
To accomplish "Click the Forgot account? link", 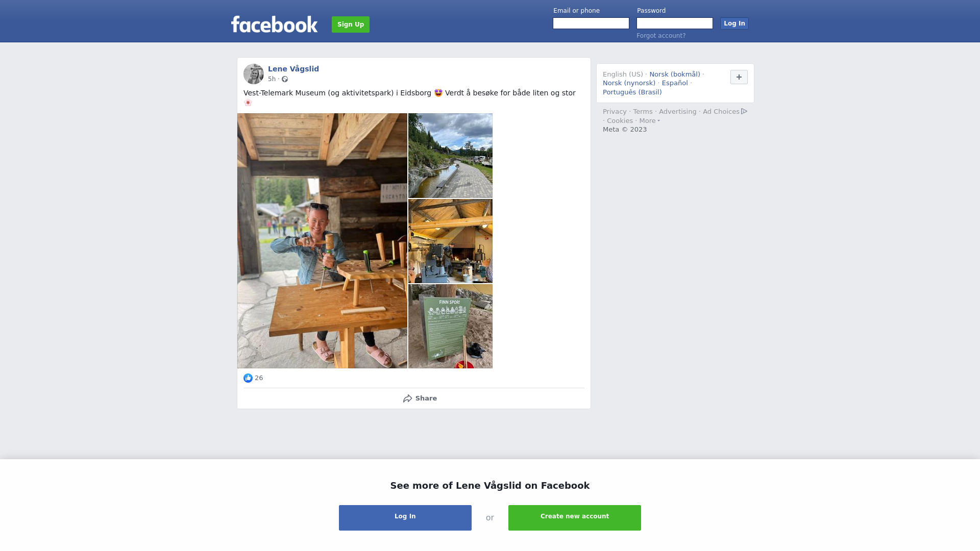I will point(661,36).
